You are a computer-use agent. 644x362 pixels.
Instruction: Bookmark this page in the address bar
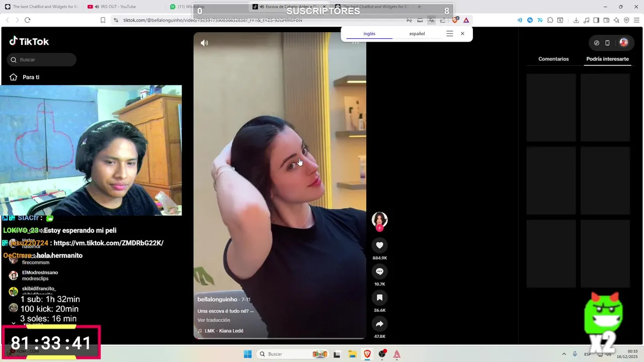tap(103, 20)
